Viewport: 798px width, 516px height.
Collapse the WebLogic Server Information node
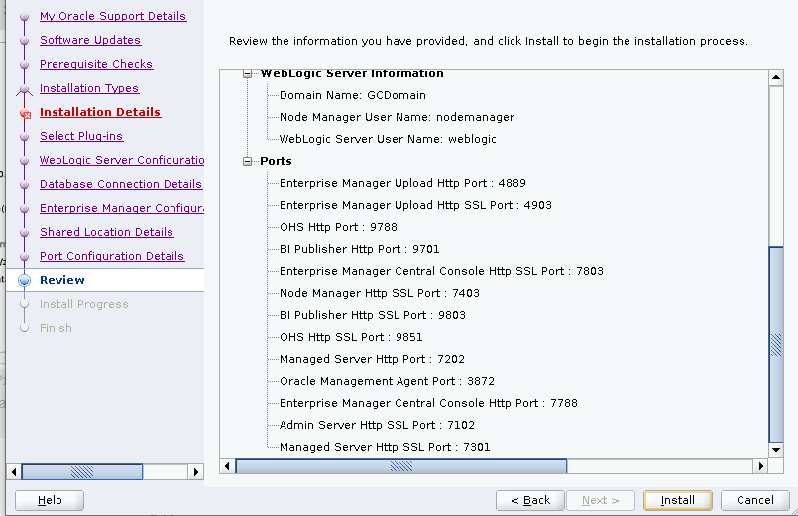click(247, 74)
